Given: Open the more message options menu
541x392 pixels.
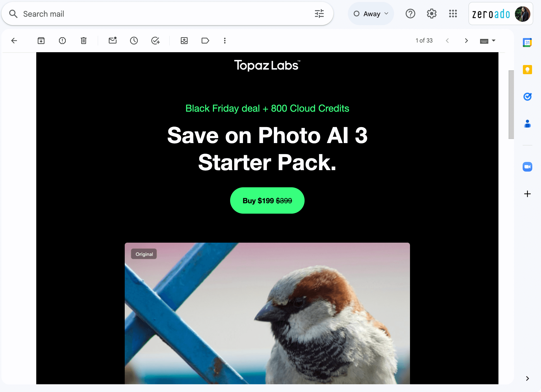Looking at the screenshot, I should tap(225, 41).
